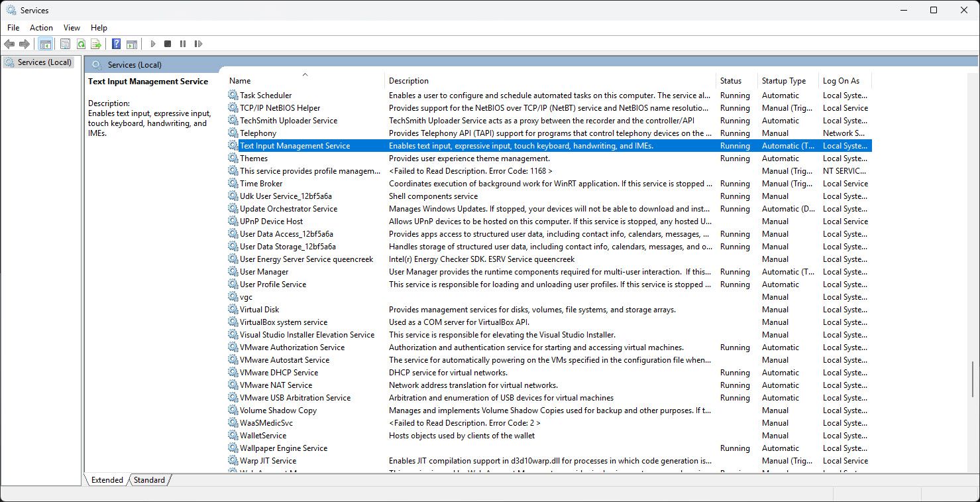Toggle the Show/Hide Action Pane toolbar icon
This screenshot has height=502, width=980.
[x=132, y=44]
